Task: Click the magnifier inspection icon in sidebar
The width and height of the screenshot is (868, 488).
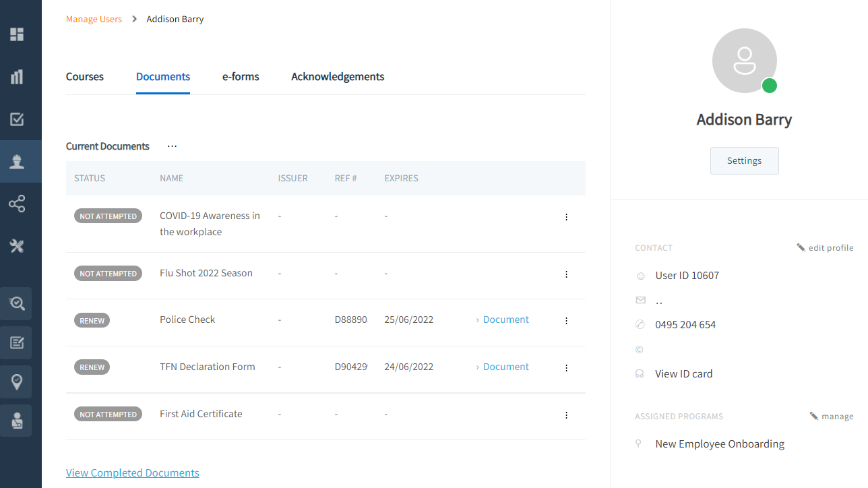Action: (x=17, y=303)
